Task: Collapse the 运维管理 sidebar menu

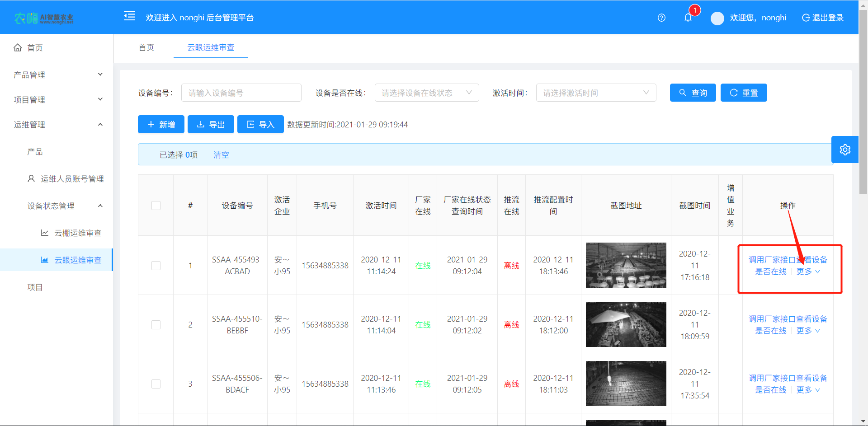Action: (57, 124)
